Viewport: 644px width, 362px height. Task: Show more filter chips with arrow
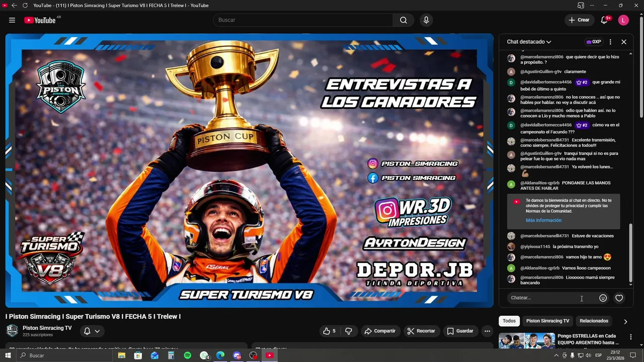pos(625,321)
